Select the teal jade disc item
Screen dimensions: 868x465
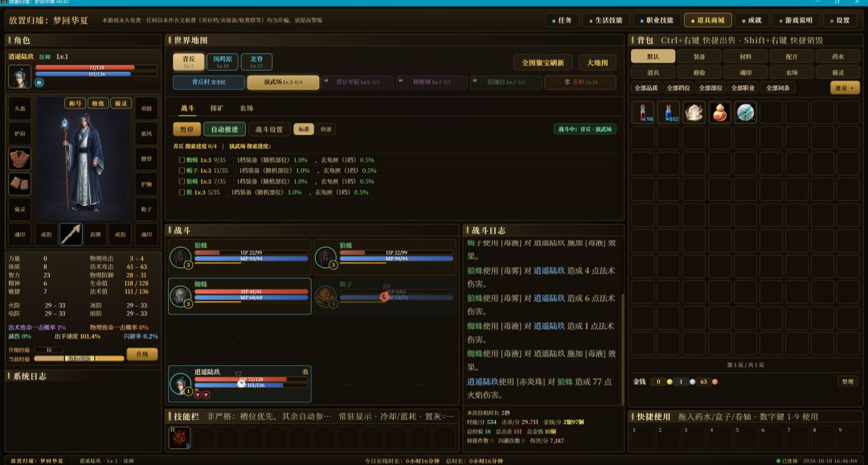click(745, 113)
